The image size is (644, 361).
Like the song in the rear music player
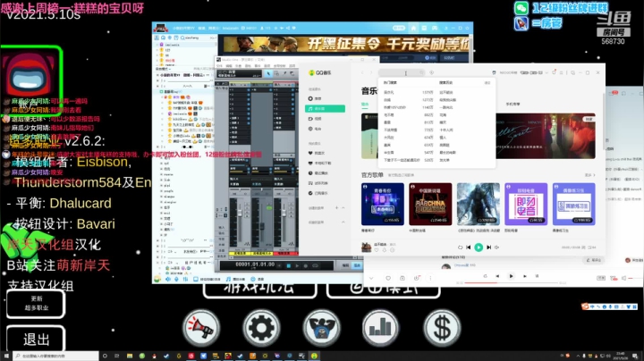(387, 278)
